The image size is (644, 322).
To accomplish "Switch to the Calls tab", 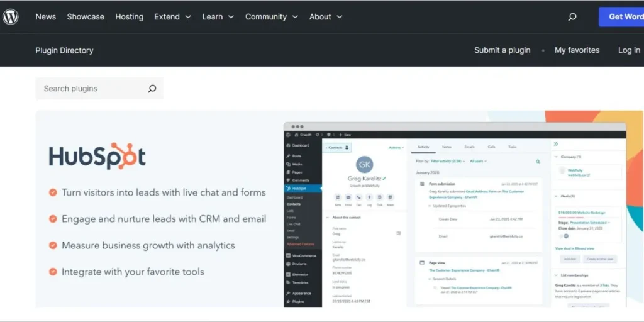I will tap(491, 147).
